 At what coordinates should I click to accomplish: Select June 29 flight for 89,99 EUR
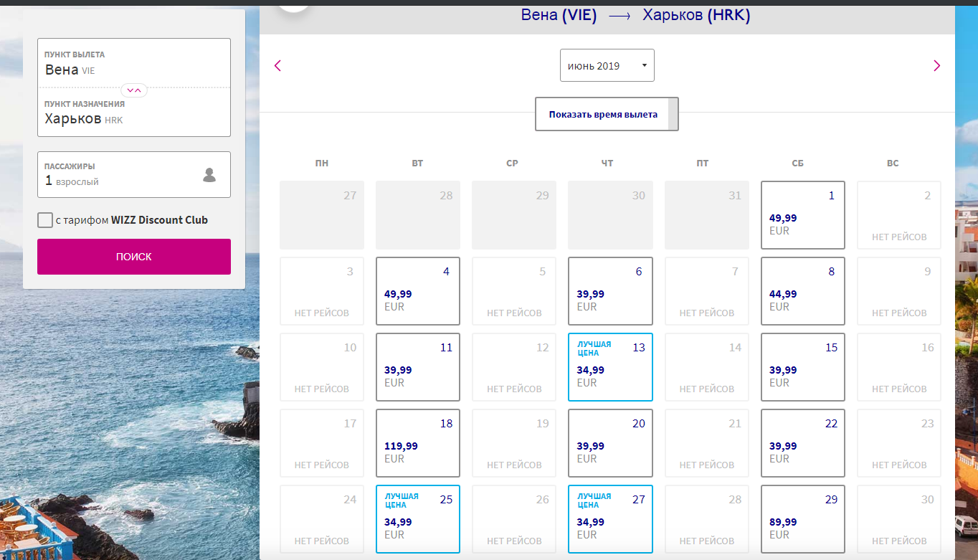click(803, 519)
